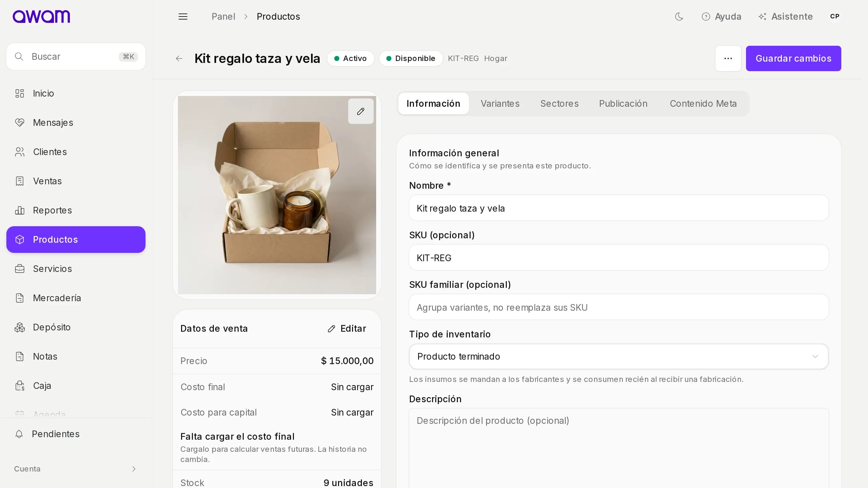The width and height of the screenshot is (868, 488).
Task: Click the Activo status badge
Action: point(350,59)
